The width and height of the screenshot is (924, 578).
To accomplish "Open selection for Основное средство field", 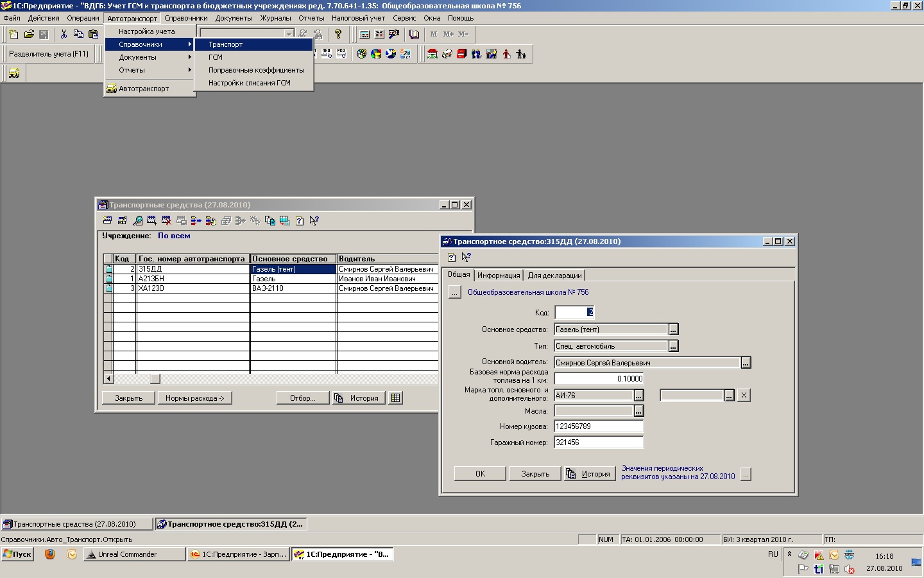I will [673, 329].
